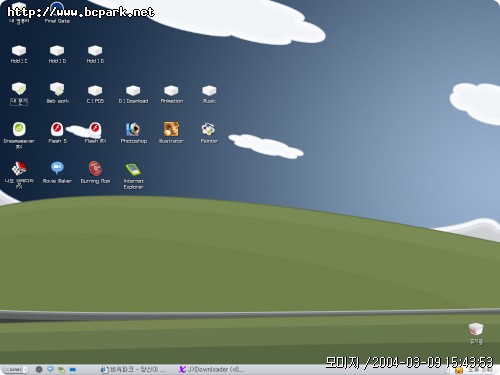Image resolution: width=500 pixels, height=375 pixels.
Task: Launch the Flash MX shortcut
Action: pyautogui.click(x=95, y=133)
